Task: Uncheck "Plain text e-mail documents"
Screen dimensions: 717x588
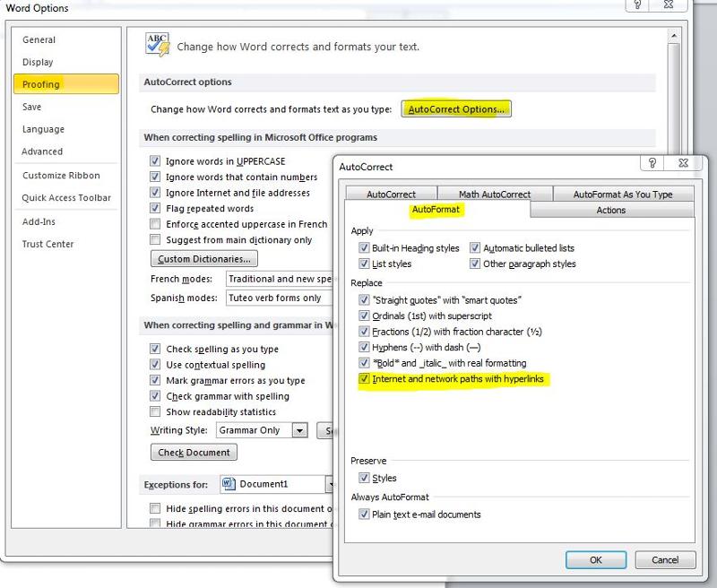Action: coord(365,514)
